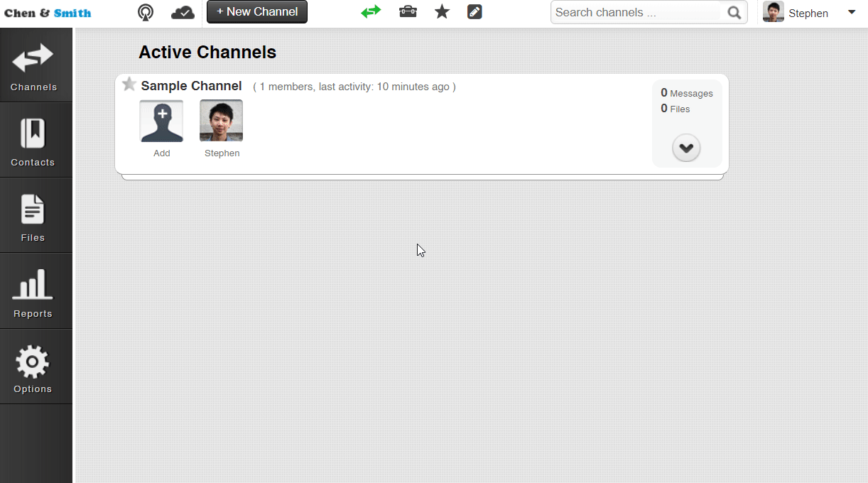Click the broadcast podcast icon in top bar
The height and width of the screenshot is (483, 868).
click(145, 12)
